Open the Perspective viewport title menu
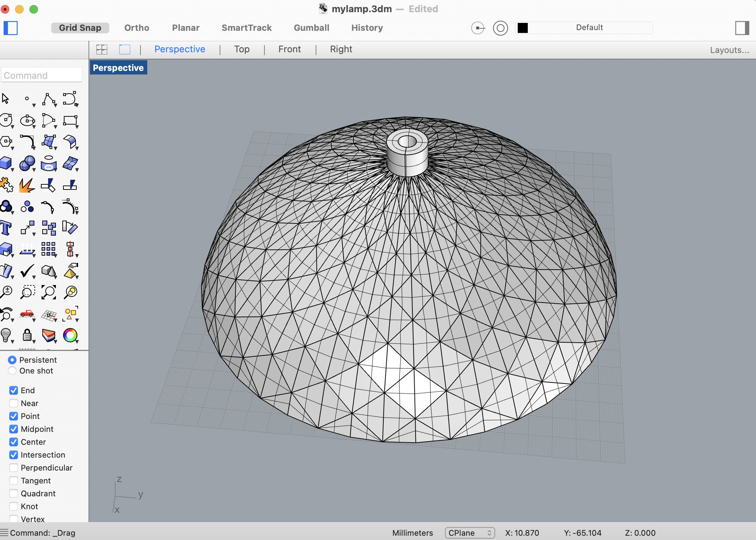The width and height of the screenshot is (756, 540). coord(118,68)
